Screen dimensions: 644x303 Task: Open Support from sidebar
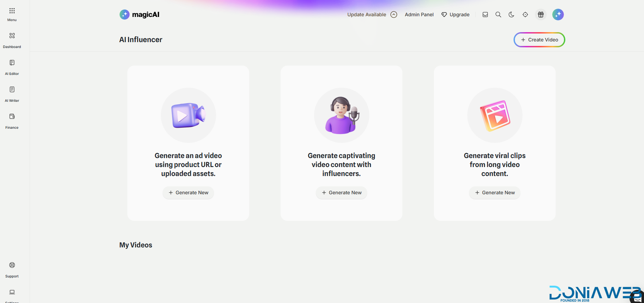(12, 266)
